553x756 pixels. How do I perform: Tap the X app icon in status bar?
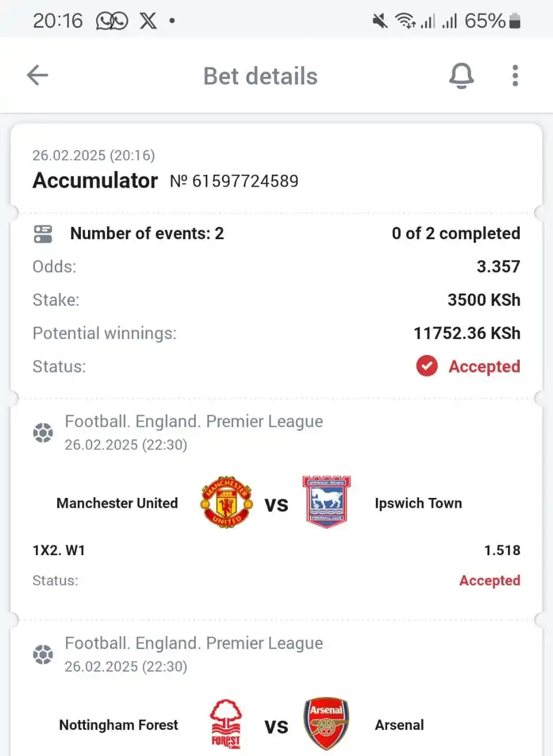[148, 21]
